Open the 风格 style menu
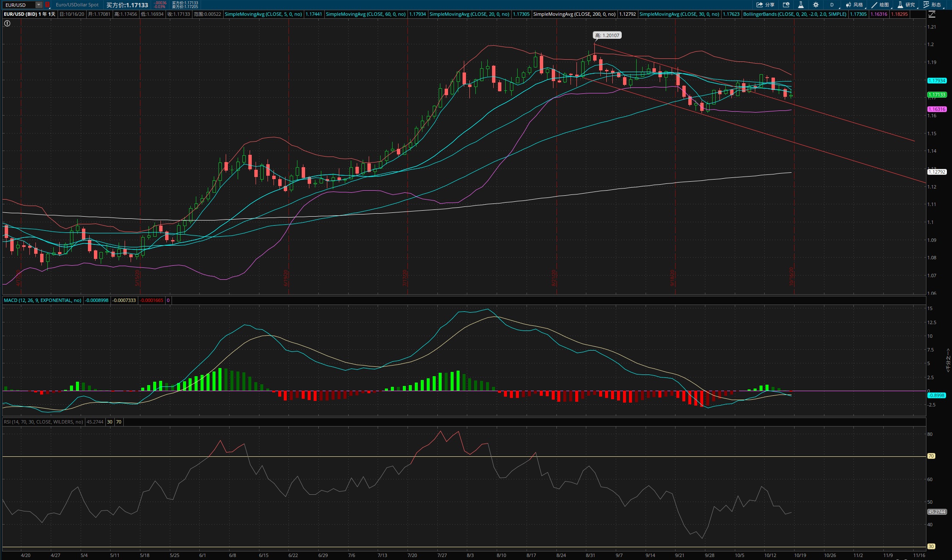Viewport: 952px width, 560px height. point(855,5)
